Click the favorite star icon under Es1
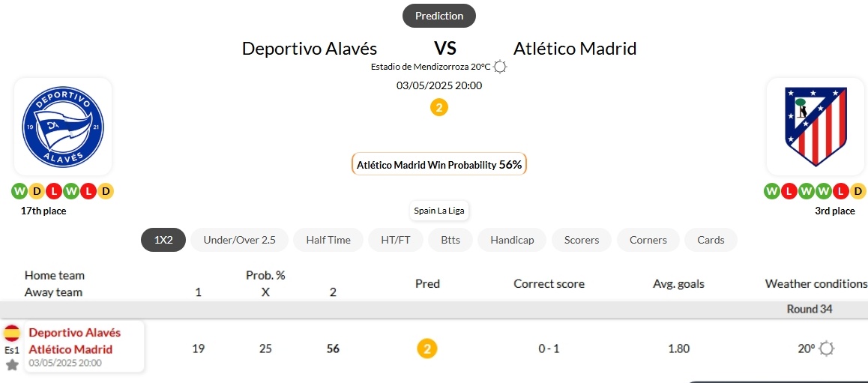The image size is (868, 383). click(12, 365)
